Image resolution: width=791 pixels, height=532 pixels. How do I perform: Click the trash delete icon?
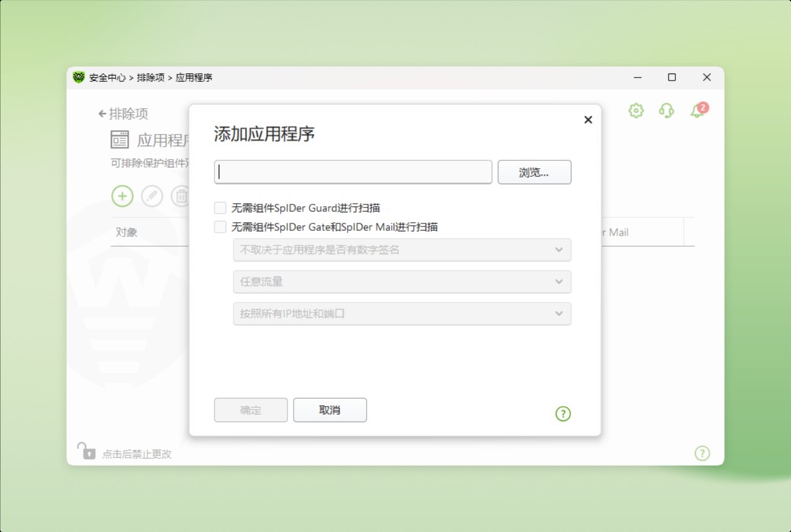pyautogui.click(x=182, y=196)
